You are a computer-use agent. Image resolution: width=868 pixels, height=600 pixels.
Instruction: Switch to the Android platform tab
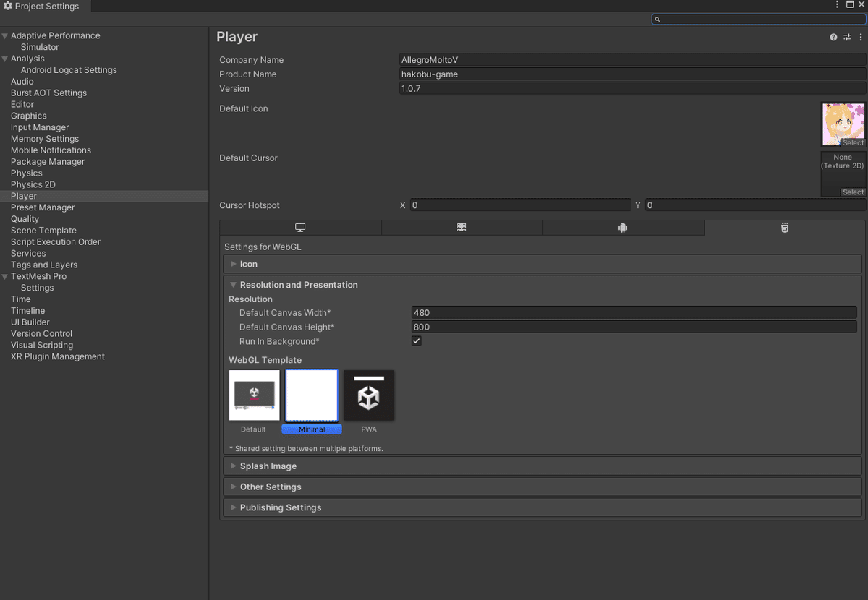623,228
